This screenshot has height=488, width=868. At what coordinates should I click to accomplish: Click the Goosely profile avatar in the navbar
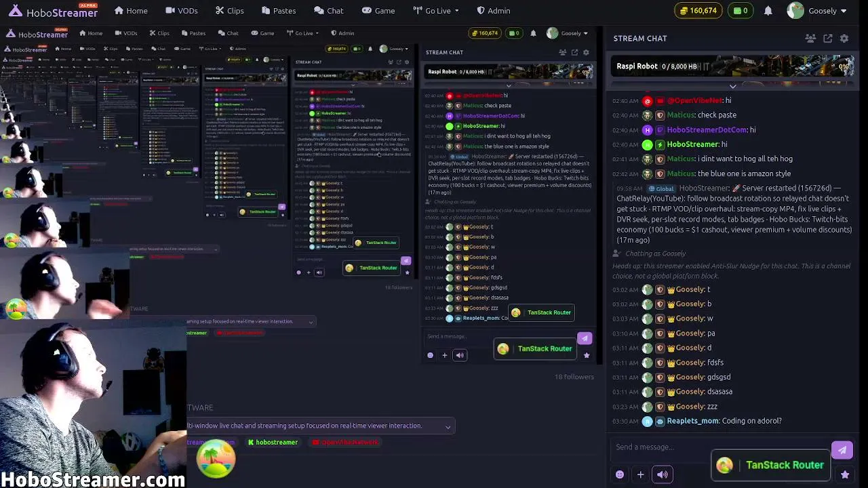795,11
